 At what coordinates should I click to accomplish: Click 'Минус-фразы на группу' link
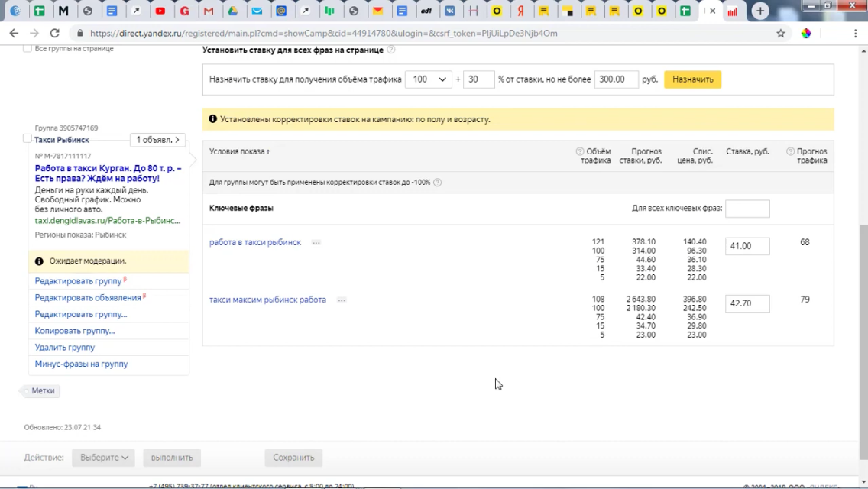coord(81,364)
